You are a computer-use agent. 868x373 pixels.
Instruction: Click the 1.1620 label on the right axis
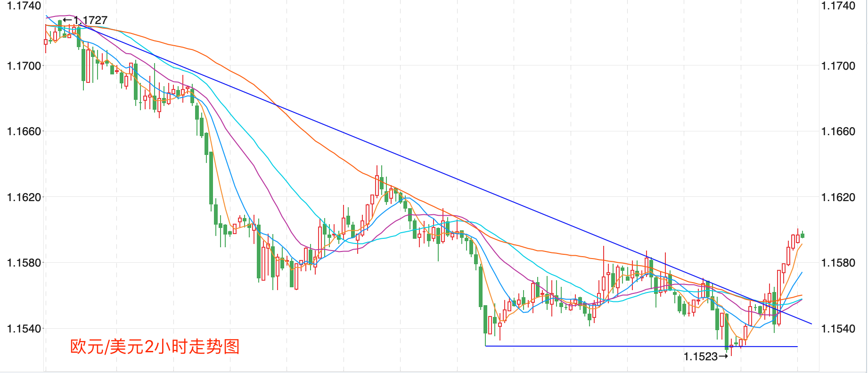(838, 197)
